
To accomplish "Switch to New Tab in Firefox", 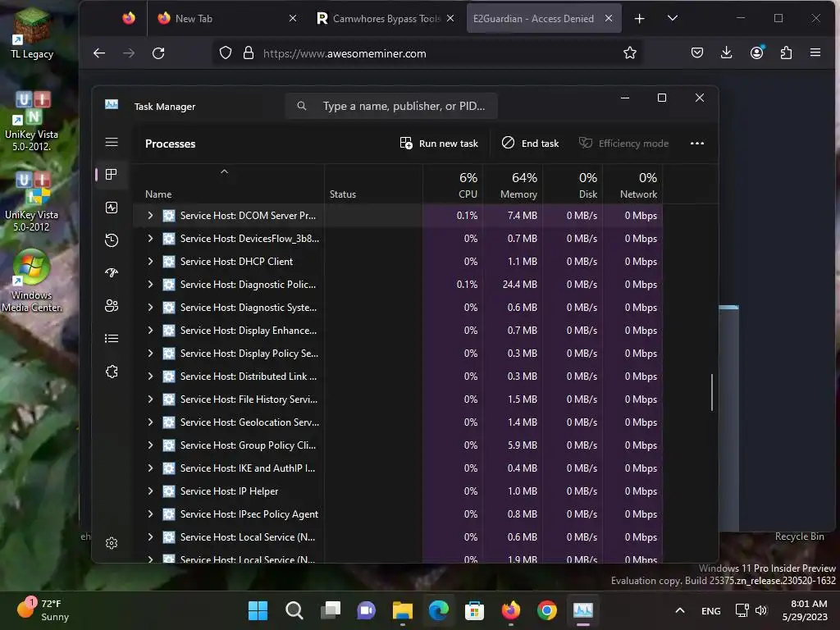I will click(x=227, y=19).
